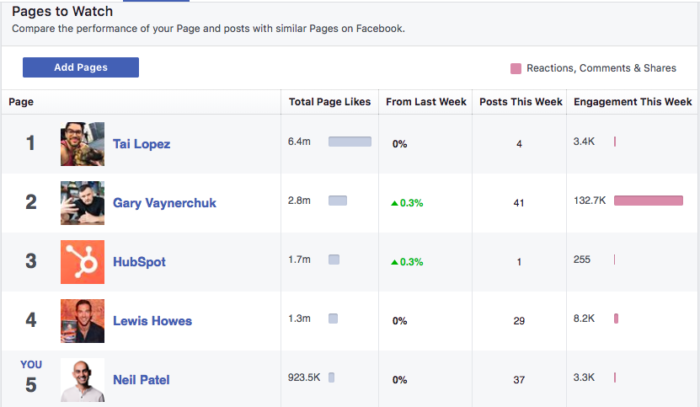This screenshot has height=407, width=700.
Task: Click the HubSpot orange logo icon
Action: (83, 262)
